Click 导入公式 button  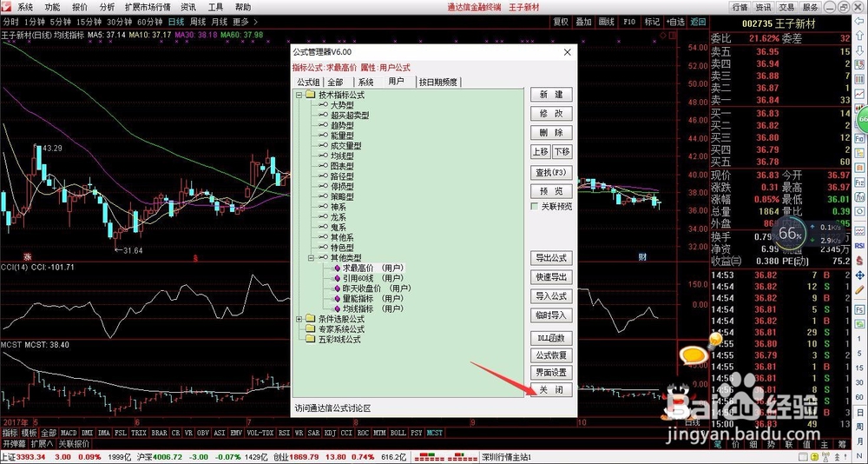pos(551,296)
